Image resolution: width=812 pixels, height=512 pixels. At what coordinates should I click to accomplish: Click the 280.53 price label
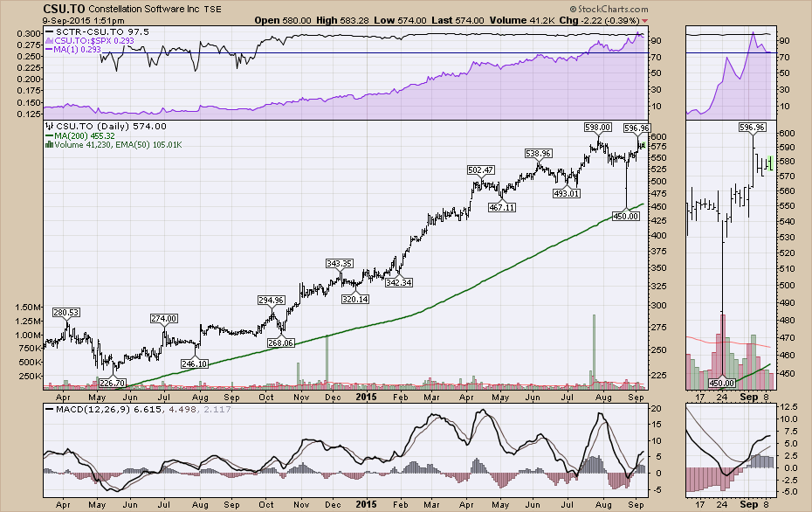point(66,312)
